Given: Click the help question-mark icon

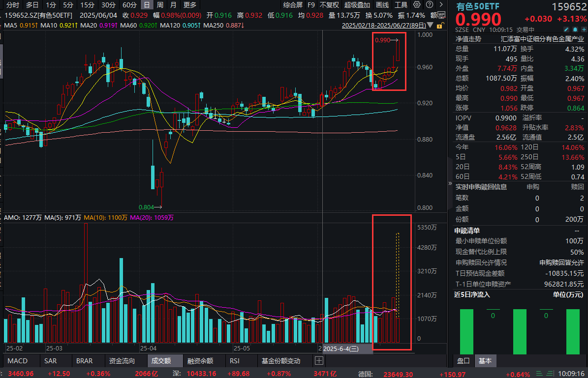Looking at the screenshot, I should [429, 4].
